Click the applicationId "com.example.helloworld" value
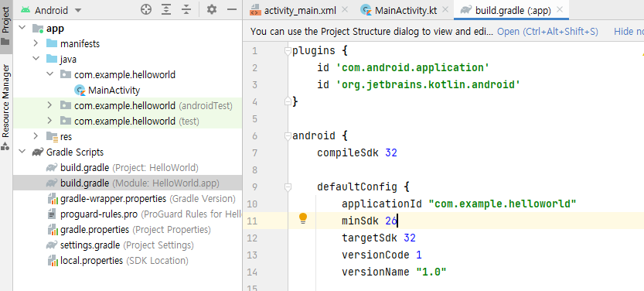 503,204
